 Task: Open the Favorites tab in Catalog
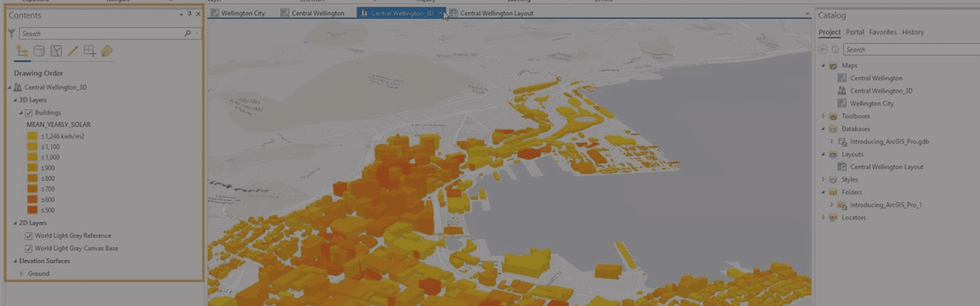click(x=883, y=32)
